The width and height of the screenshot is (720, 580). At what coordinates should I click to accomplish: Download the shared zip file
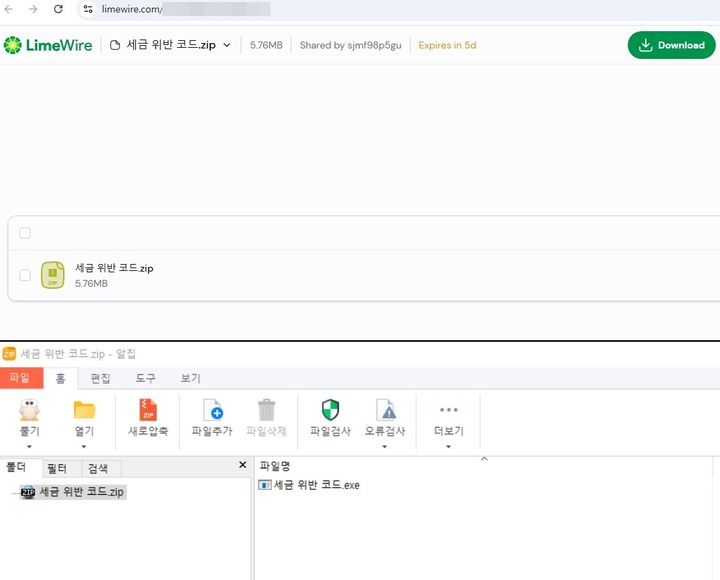671,45
